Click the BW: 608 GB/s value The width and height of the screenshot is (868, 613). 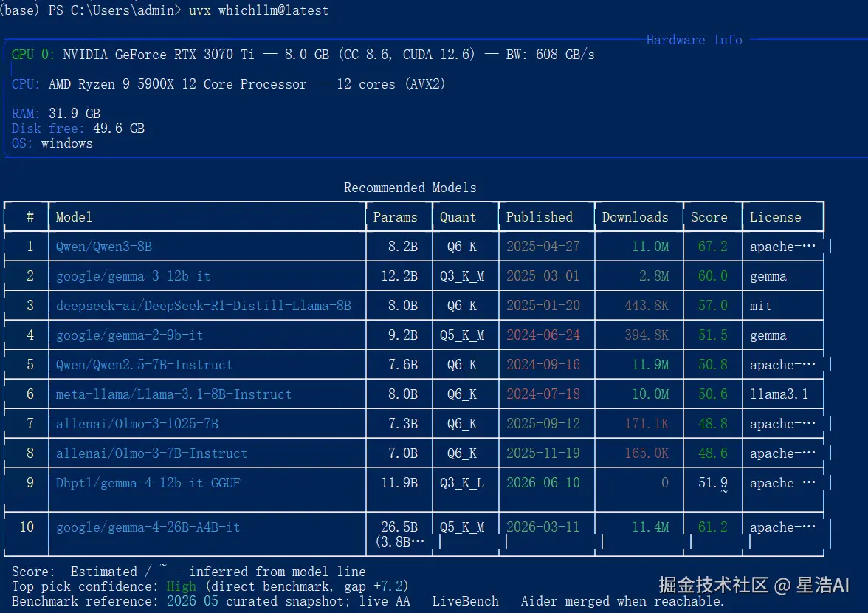(x=550, y=54)
